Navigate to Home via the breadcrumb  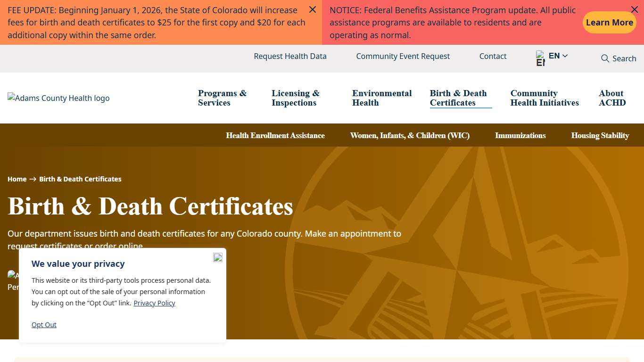click(x=17, y=179)
